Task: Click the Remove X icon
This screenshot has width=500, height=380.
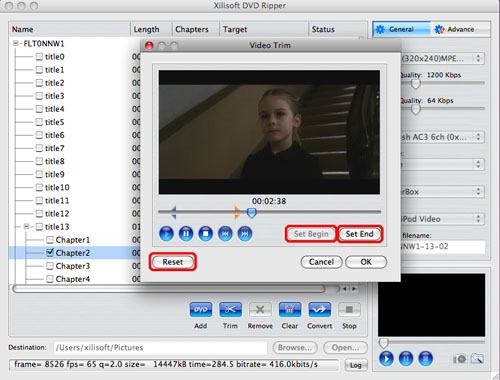Action: 260,310
